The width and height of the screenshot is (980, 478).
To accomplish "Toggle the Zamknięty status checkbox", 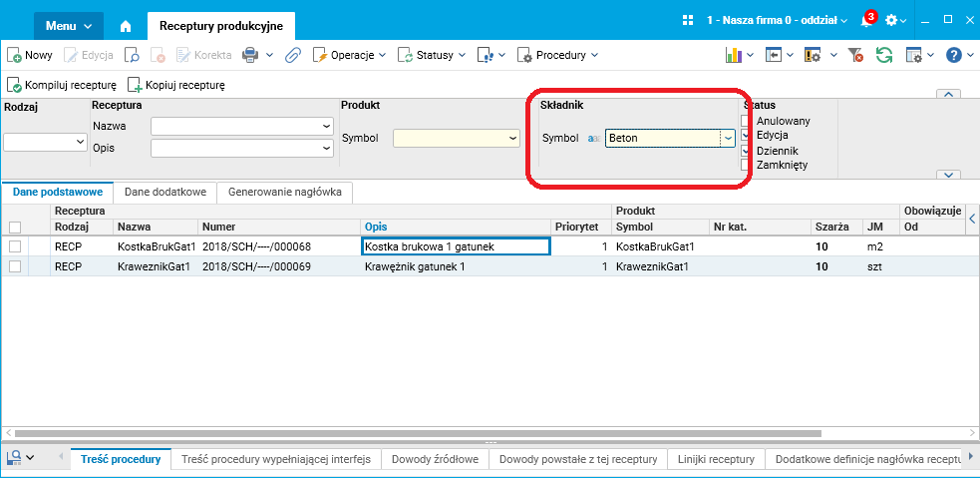I will (745, 166).
